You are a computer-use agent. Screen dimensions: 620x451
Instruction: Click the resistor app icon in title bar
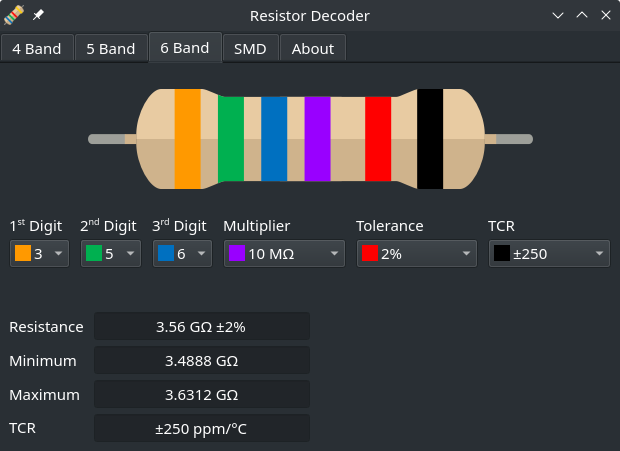point(14,15)
